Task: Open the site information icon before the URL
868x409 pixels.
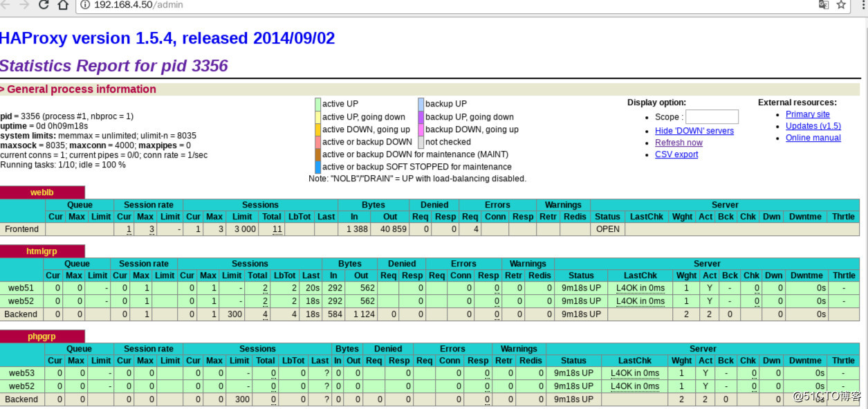Action: pyautogui.click(x=85, y=5)
